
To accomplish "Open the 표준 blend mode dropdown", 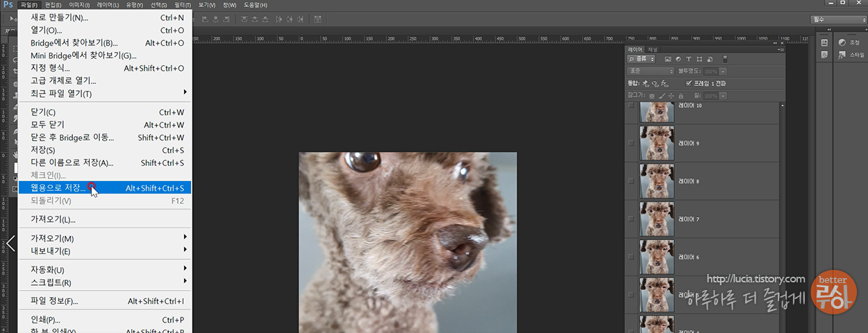I will pyautogui.click(x=650, y=71).
